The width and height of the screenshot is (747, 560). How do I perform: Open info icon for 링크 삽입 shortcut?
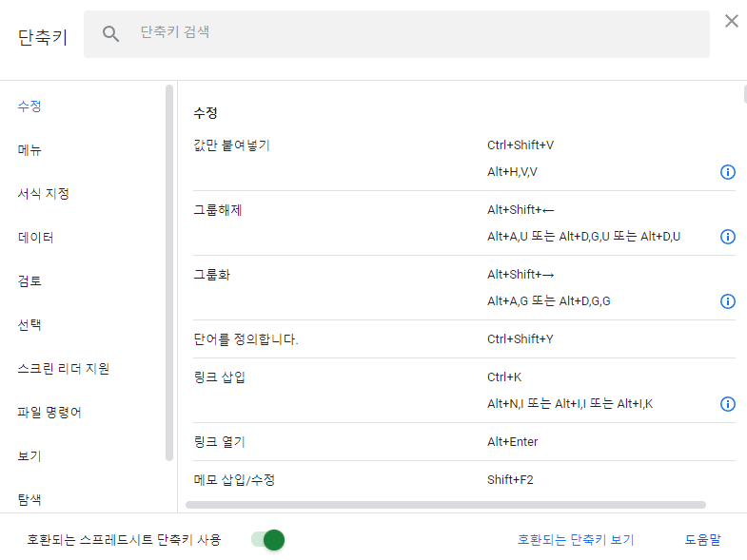pos(727,404)
